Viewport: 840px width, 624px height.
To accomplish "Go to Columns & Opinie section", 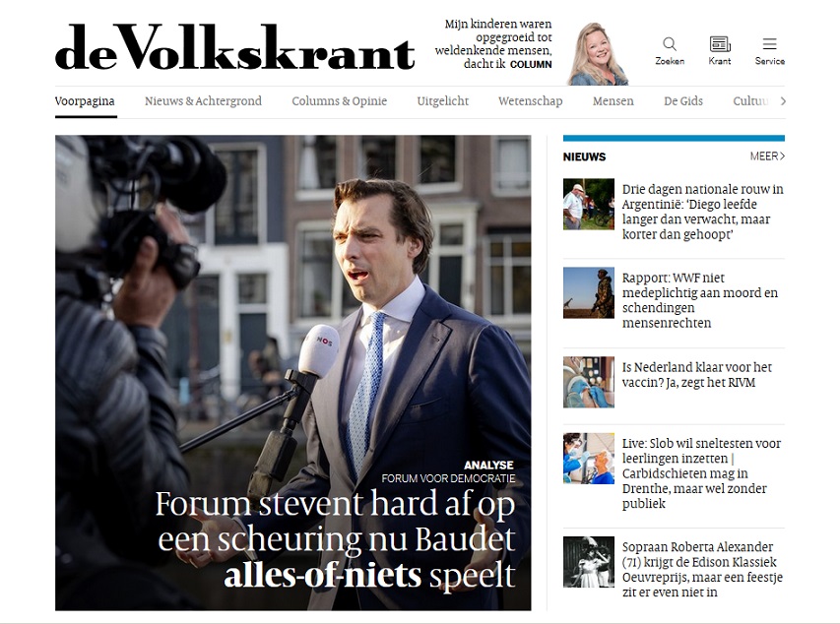I will tap(339, 101).
